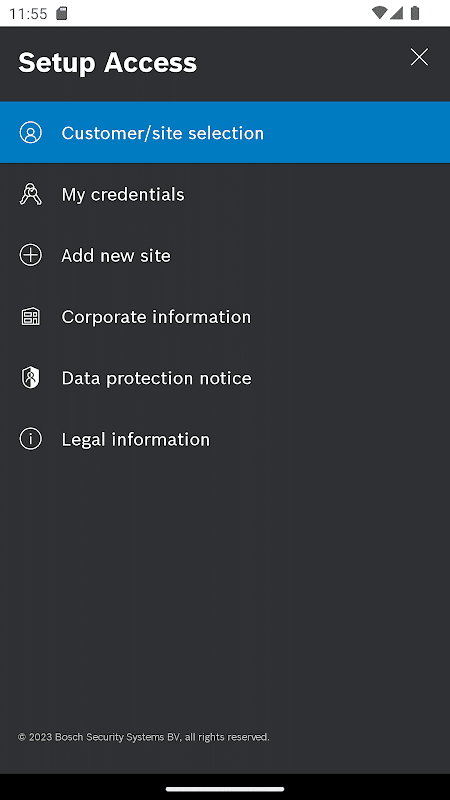Click the cellular signal status icon
Screen dimensions: 450x800
click(x=396, y=13)
